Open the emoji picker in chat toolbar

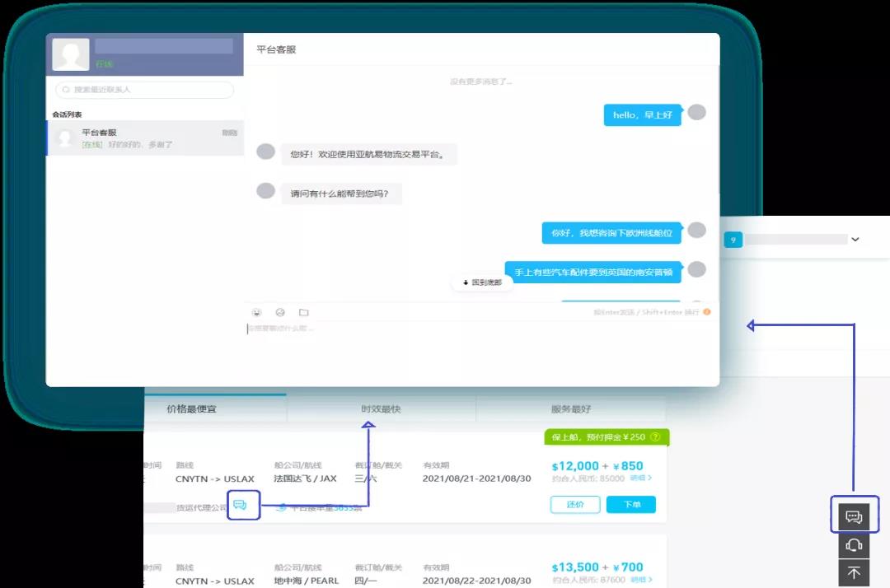pos(257,313)
